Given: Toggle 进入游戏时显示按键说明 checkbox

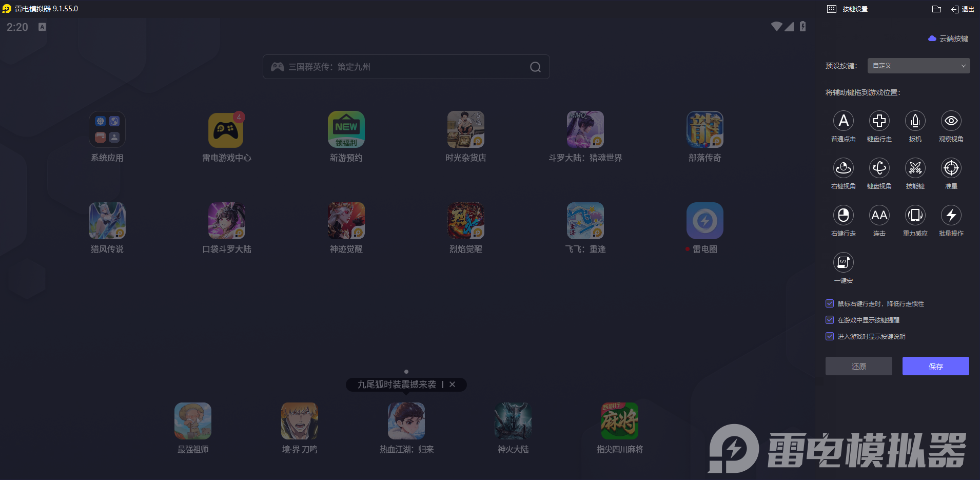Looking at the screenshot, I should pyautogui.click(x=830, y=336).
